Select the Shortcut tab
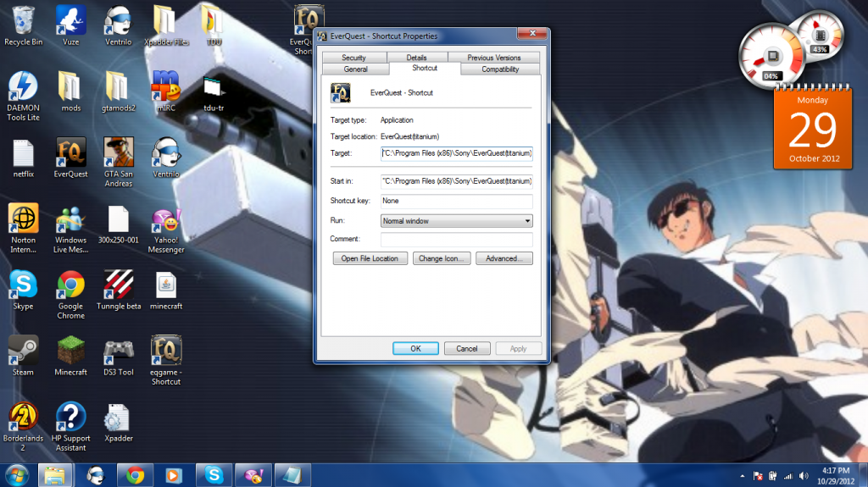868x487 pixels. coord(425,68)
